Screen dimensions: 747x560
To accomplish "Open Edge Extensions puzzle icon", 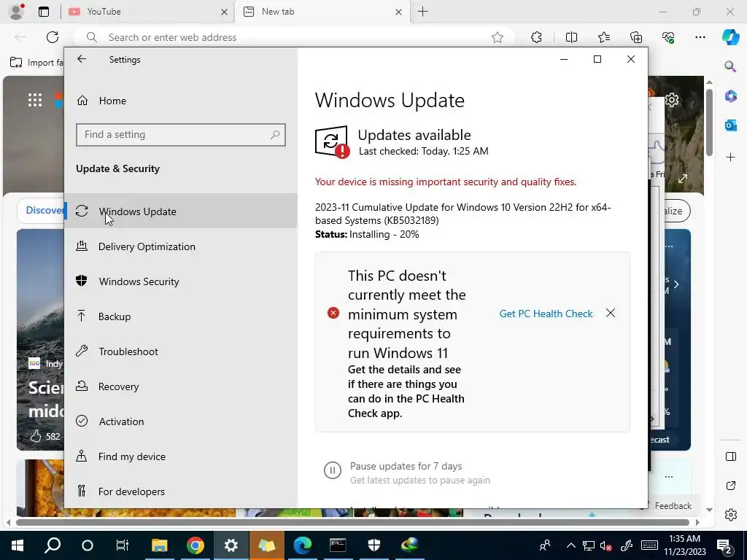I will (536, 37).
